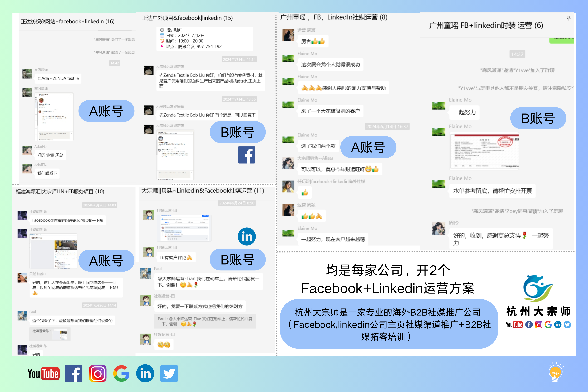The image size is (588, 392).
Task: Click timestamp 2024年6月14日 16:37
Action: click(x=387, y=126)
